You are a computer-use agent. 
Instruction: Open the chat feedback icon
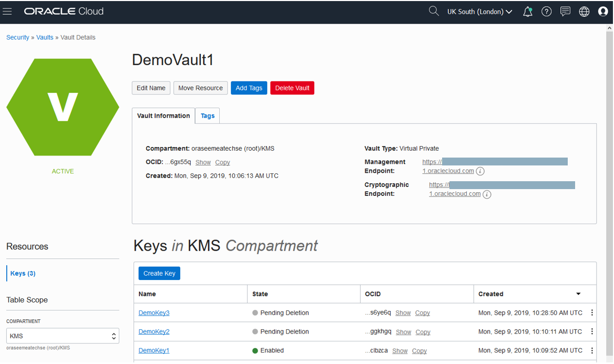pos(565,12)
